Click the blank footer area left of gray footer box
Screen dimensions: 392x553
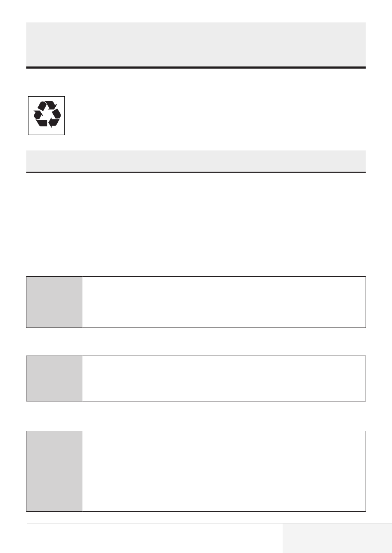point(153,539)
